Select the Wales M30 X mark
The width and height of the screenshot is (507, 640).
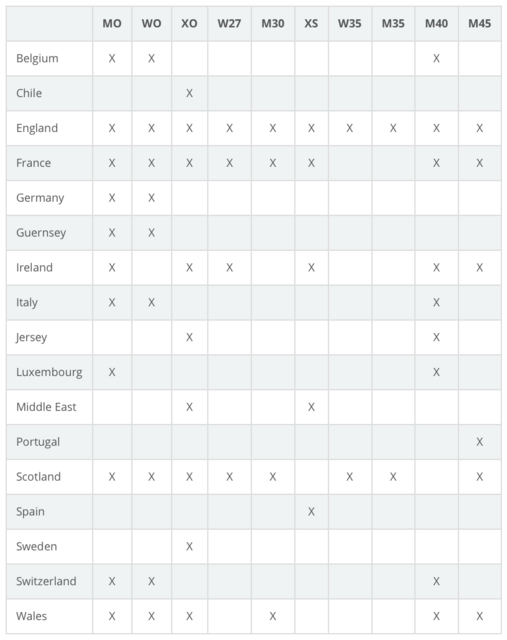click(x=273, y=616)
